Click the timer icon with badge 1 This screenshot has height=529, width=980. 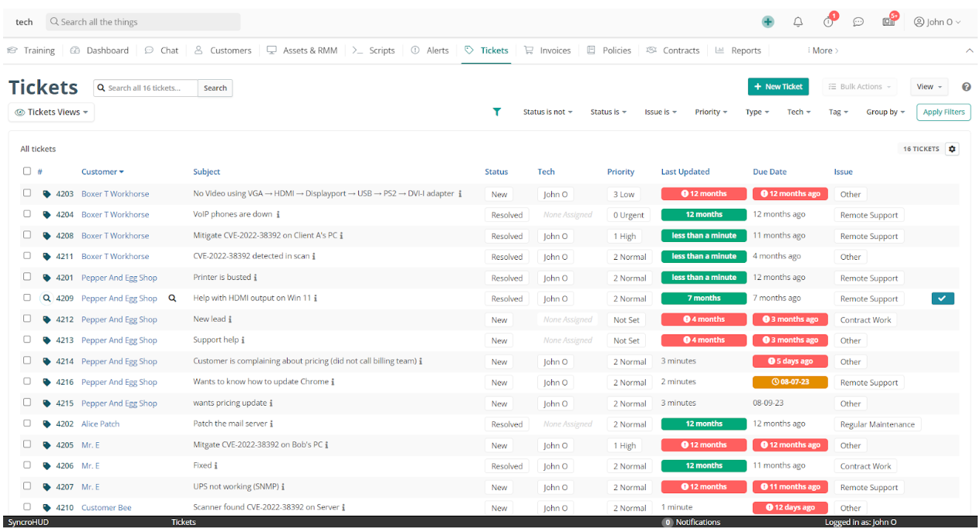[x=828, y=22]
